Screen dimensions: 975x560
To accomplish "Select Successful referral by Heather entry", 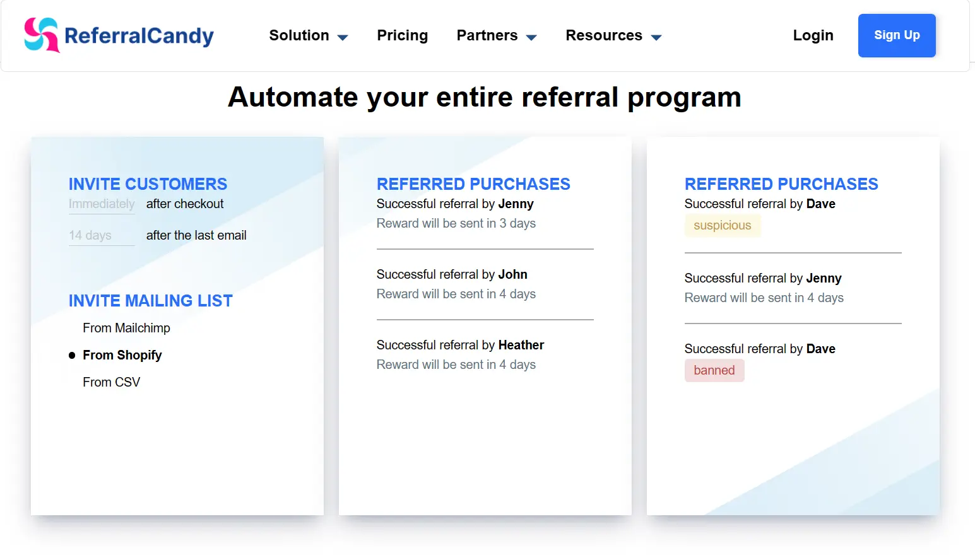I will (460, 345).
